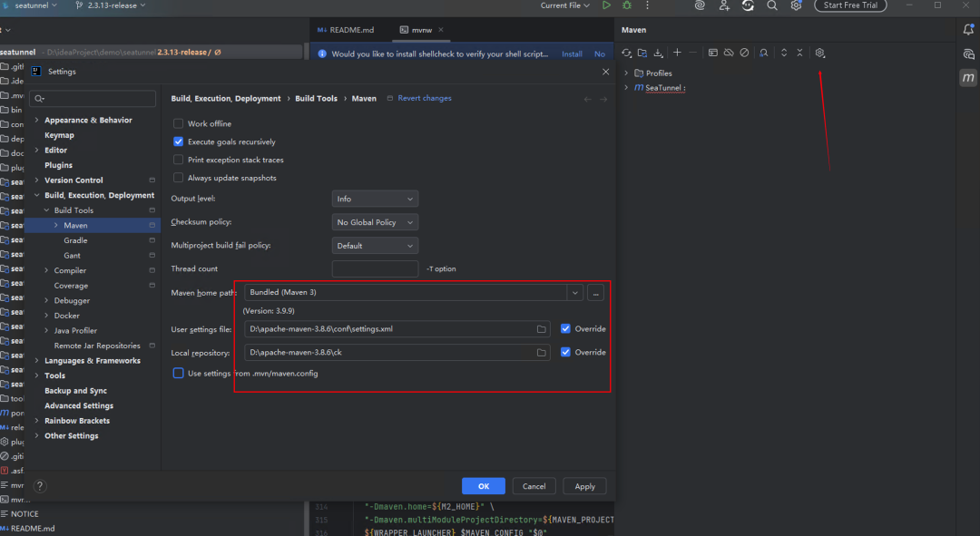This screenshot has height=536, width=980.
Task: Select Gradle in settings tree
Action: pos(75,240)
